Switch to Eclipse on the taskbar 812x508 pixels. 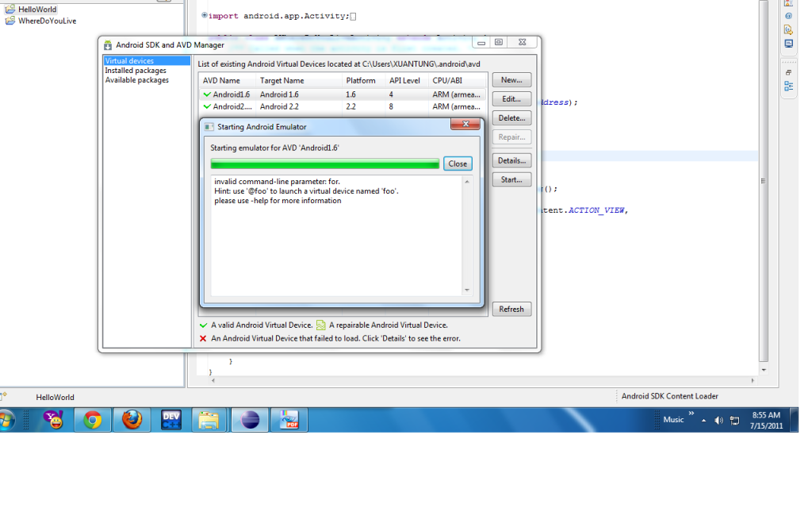click(x=250, y=420)
